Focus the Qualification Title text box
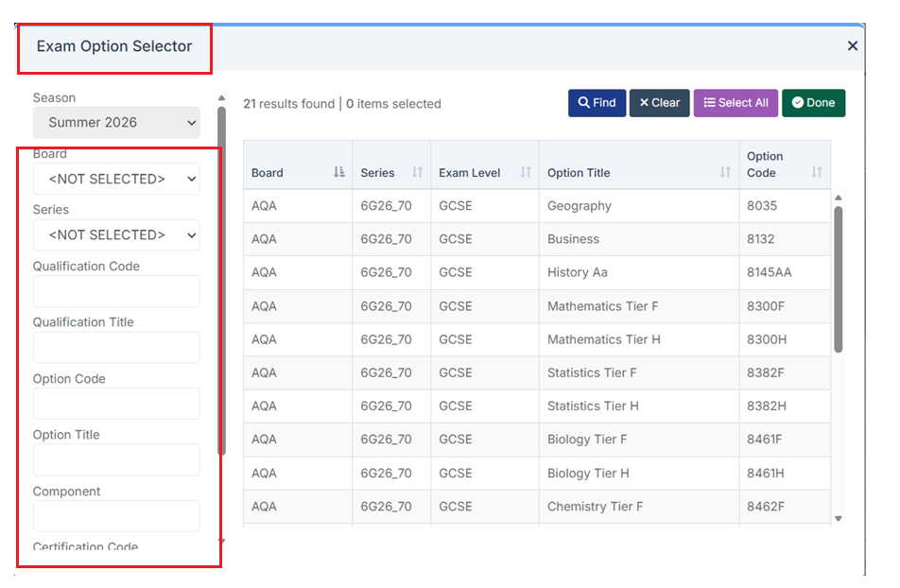This screenshot has height=588, width=900. pos(116,347)
